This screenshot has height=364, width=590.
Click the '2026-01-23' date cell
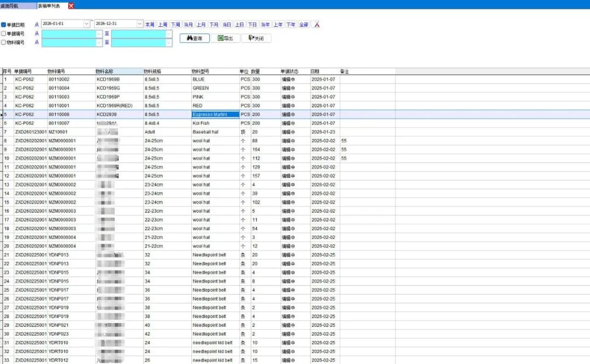tap(325, 132)
